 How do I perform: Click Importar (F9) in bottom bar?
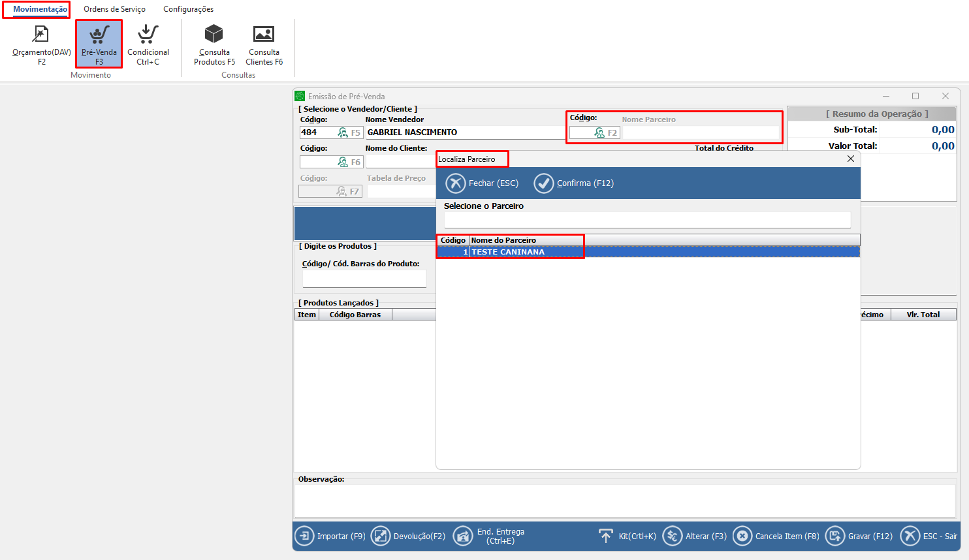330,536
